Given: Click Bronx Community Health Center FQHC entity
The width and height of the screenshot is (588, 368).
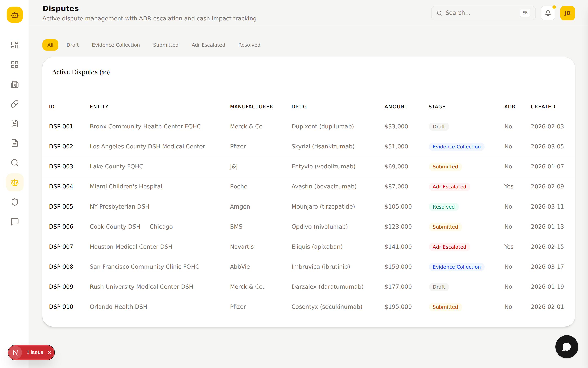Looking at the screenshot, I should pyautogui.click(x=145, y=127).
